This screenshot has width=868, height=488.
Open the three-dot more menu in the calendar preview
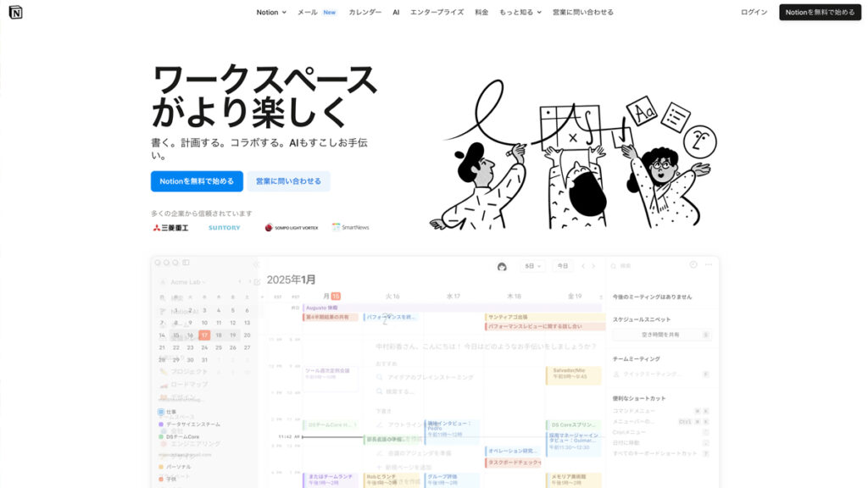(x=709, y=264)
